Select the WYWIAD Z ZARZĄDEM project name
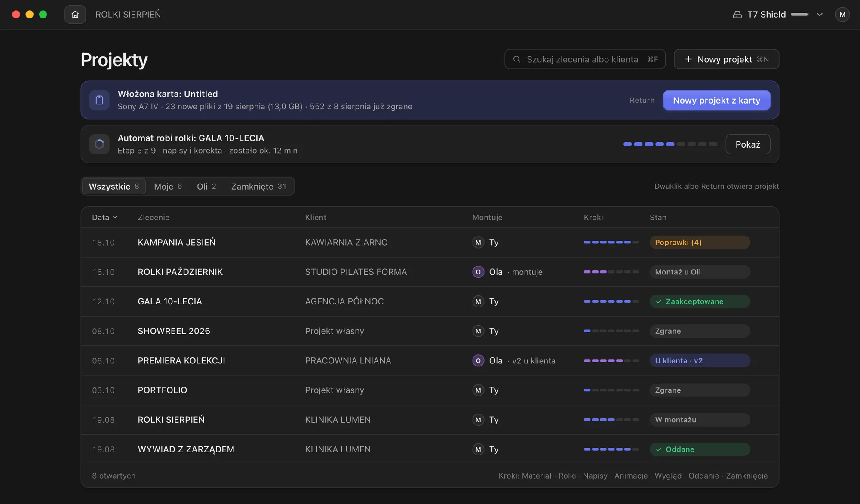Viewport: 860px width, 504px height. (x=186, y=449)
